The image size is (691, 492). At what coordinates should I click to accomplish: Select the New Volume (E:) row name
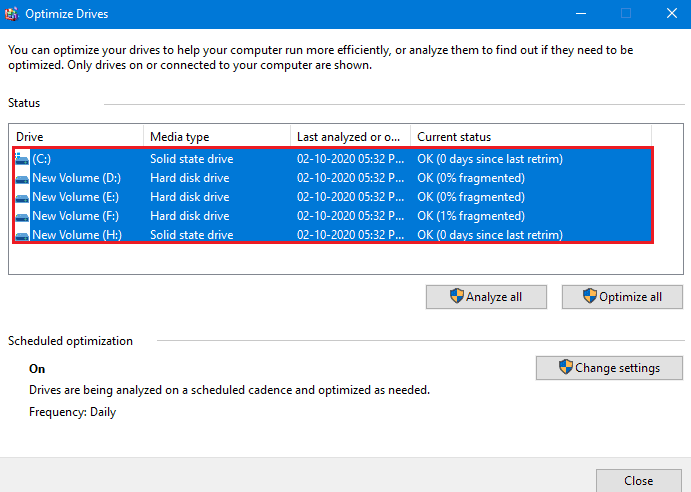[75, 197]
